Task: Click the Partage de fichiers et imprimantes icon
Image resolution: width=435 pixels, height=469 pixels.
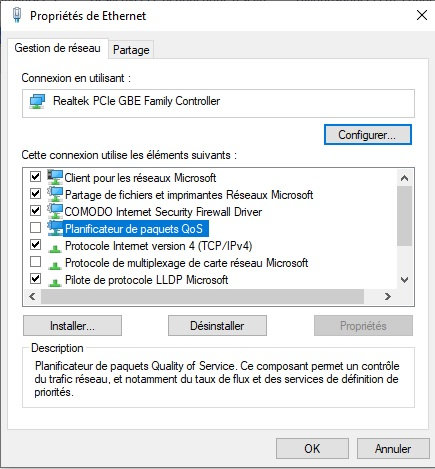Action: click(55, 194)
